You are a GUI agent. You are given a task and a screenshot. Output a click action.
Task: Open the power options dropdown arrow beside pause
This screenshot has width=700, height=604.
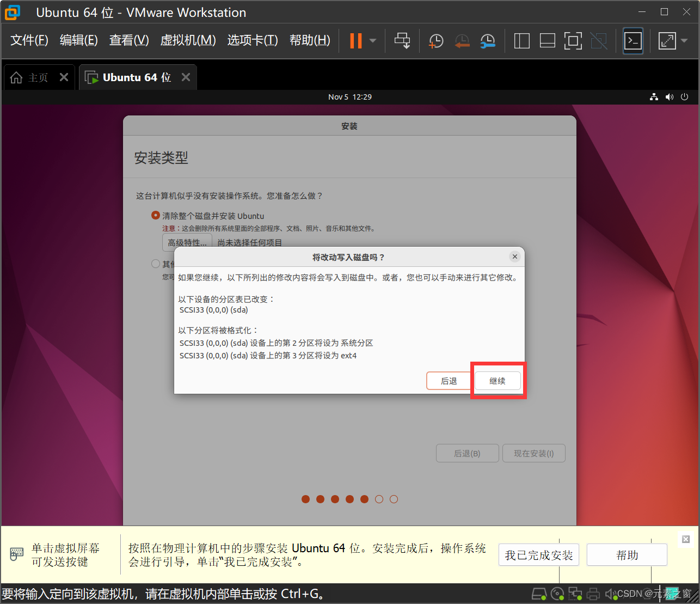coord(373,41)
